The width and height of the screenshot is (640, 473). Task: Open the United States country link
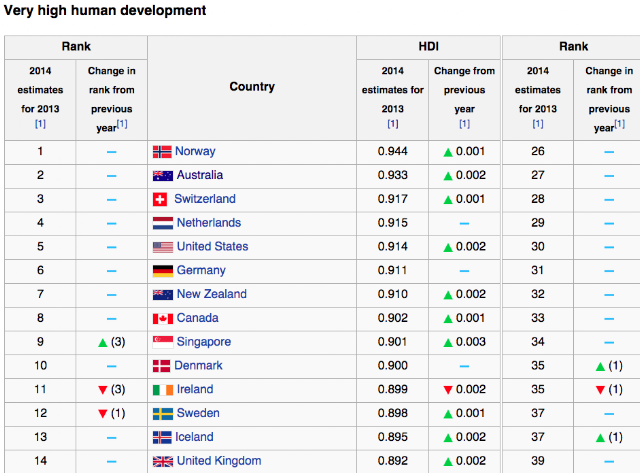click(212, 246)
